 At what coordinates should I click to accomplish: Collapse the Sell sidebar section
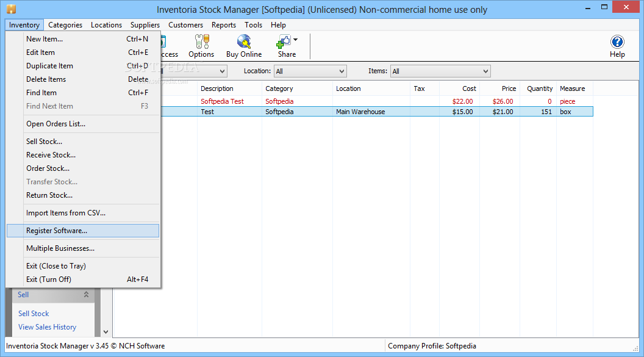[86, 295]
